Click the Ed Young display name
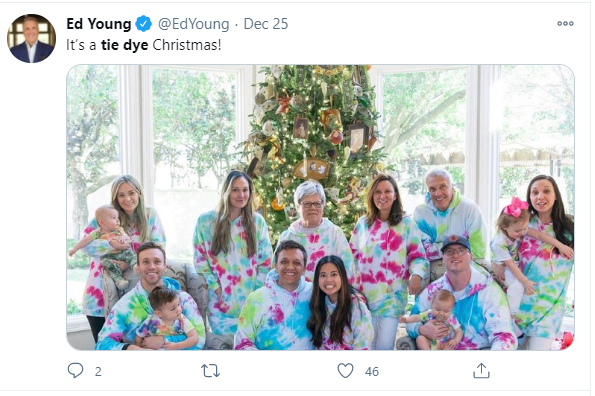 (99, 24)
